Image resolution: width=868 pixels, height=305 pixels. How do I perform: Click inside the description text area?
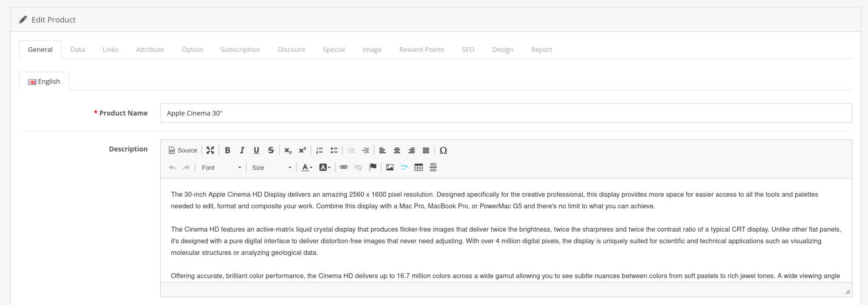[x=506, y=230]
